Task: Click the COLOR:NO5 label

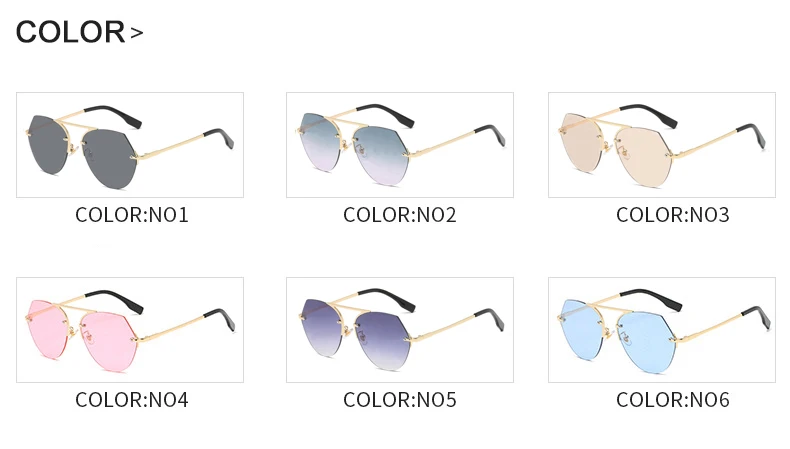Action: pos(400,400)
